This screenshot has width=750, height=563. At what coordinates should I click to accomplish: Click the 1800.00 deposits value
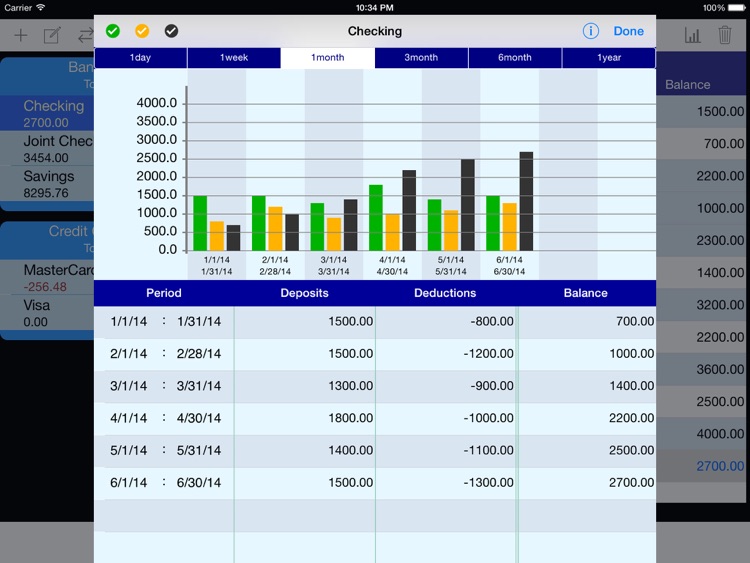[x=351, y=418]
